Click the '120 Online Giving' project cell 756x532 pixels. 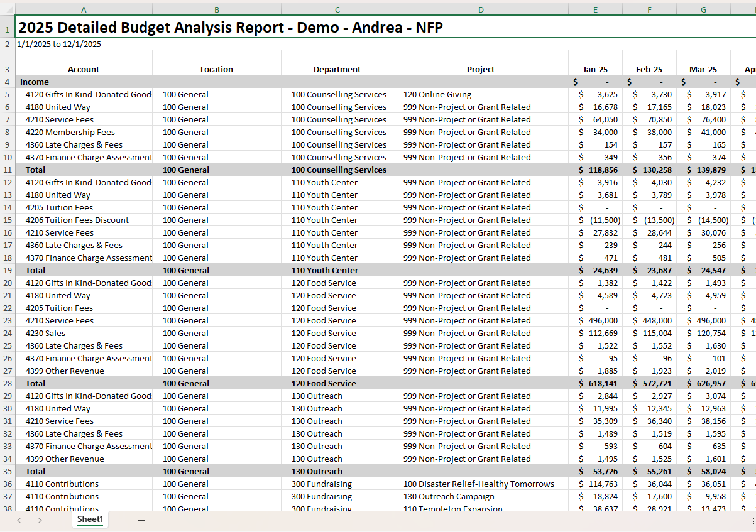point(481,94)
